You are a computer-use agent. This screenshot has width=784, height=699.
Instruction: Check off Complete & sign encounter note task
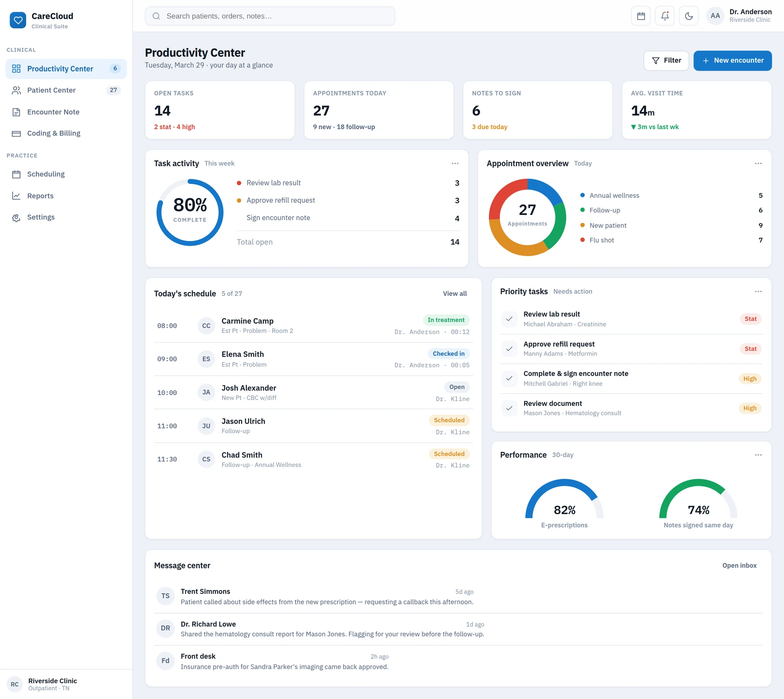coord(509,378)
